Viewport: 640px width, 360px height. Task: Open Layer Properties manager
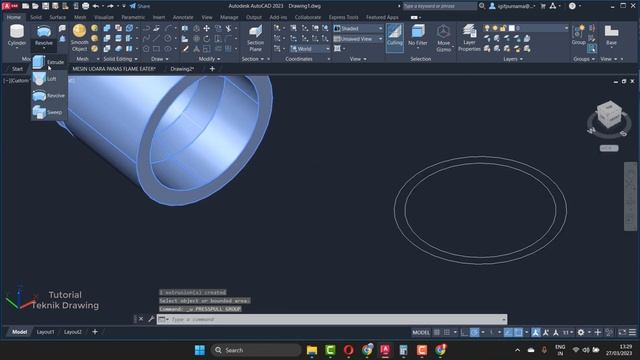click(x=469, y=38)
